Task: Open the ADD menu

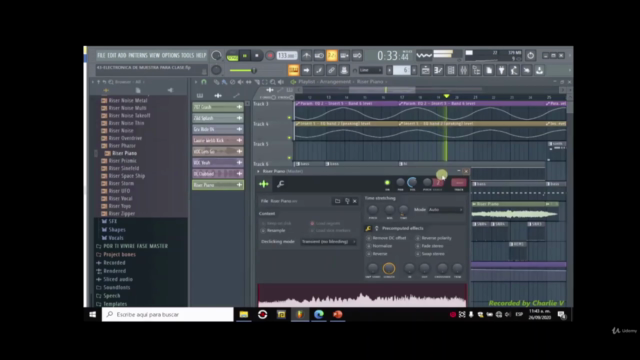Action: (x=122, y=56)
